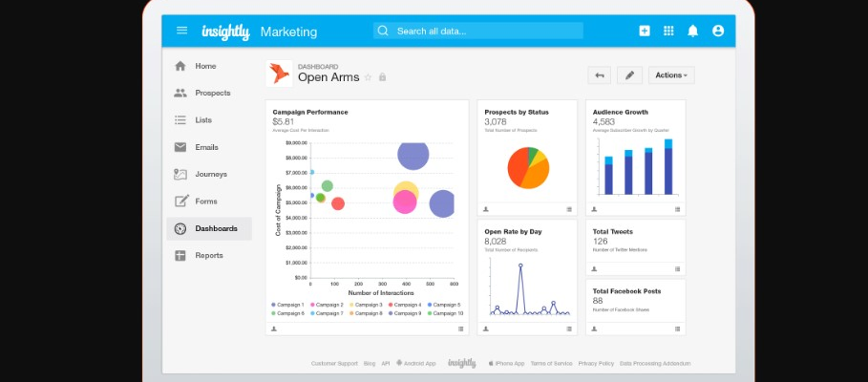View notifications via the bell icon

(693, 31)
